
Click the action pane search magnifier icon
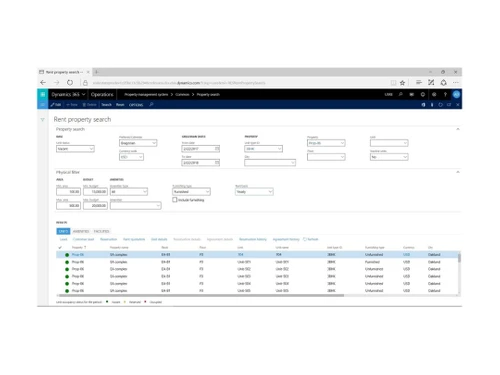pos(151,104)
